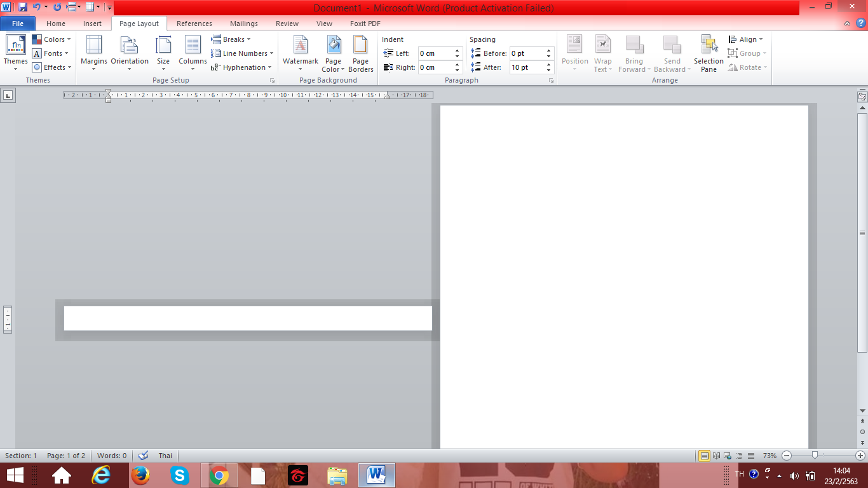Click the Thai language indicator

165,456
